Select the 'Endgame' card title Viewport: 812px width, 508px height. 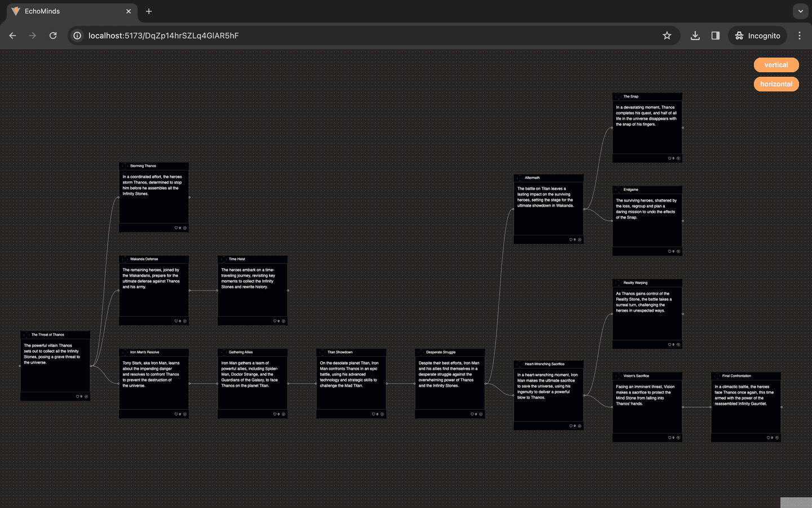[x=631, y=190]
